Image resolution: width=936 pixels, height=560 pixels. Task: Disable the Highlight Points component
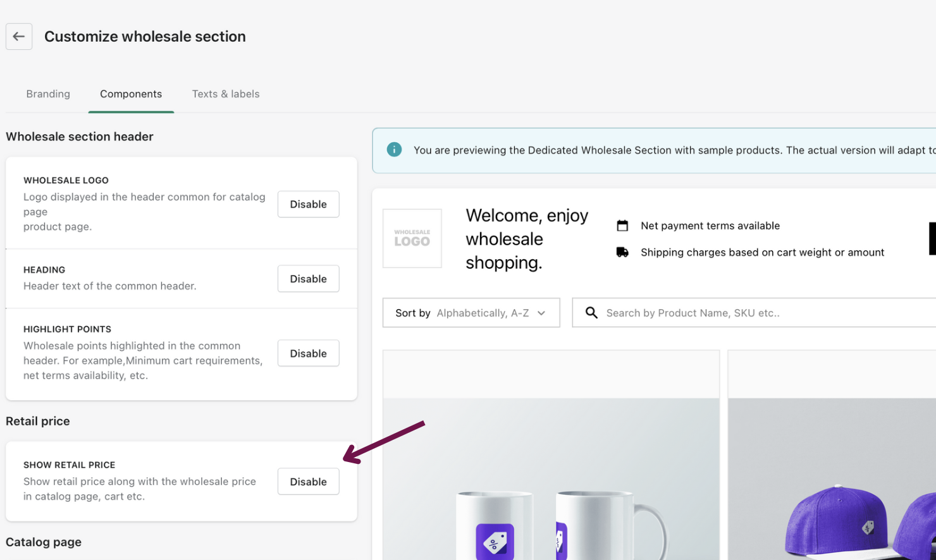tap(308, 353)
